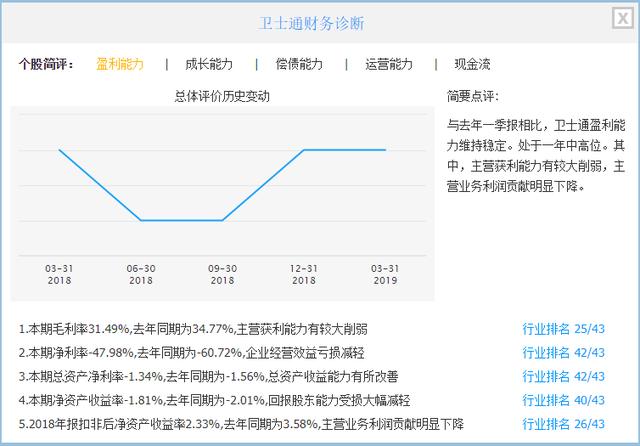Click the 本期净资产收益率-1.81% line
This screenshot has height=446, width=640.
pos(214,400)
